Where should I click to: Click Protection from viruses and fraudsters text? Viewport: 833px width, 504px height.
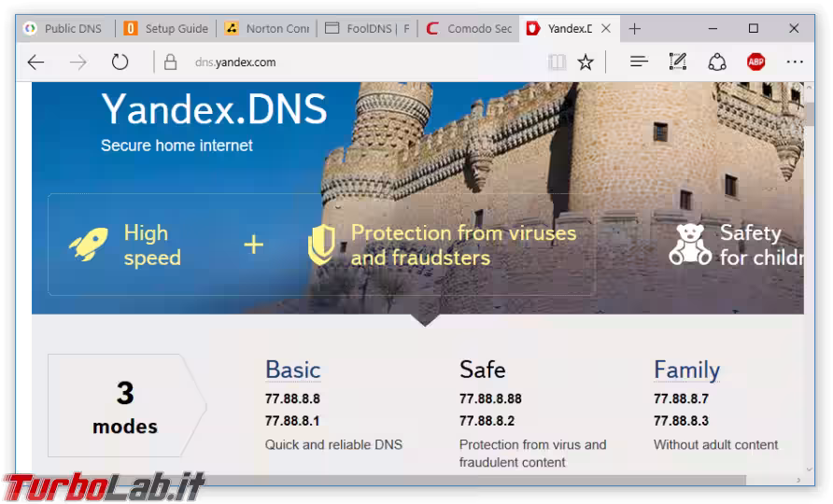[x=463, y=245]
